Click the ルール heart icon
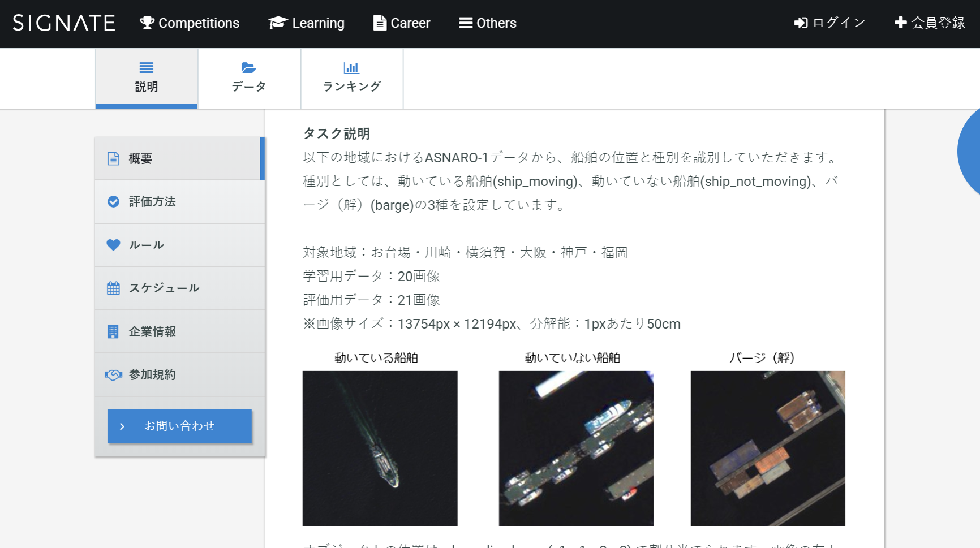 coord(113,245)
